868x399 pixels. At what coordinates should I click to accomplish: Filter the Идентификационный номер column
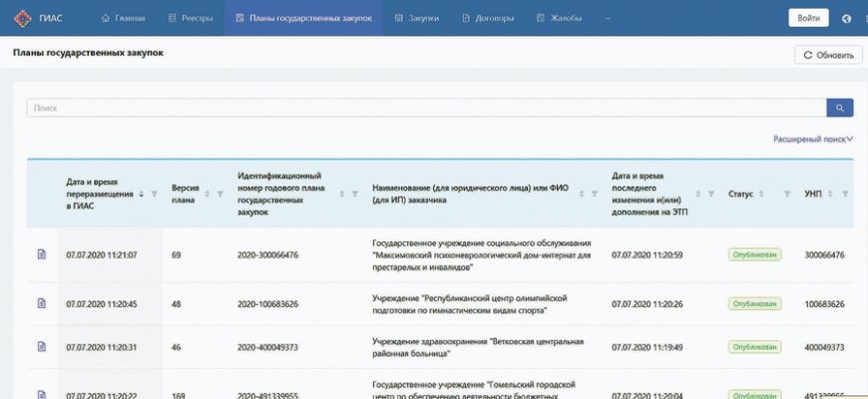pyautogui.click(x=355, y=194)
